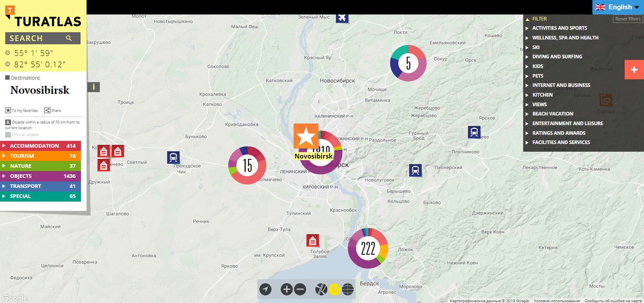Expand Activities and Sports filter

pos(560,28)
